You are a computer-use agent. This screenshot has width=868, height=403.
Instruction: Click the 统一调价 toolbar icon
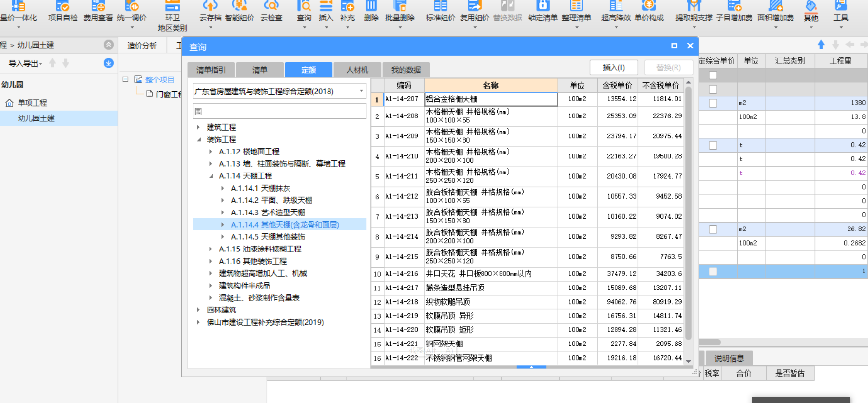click(x=132, y=7)
